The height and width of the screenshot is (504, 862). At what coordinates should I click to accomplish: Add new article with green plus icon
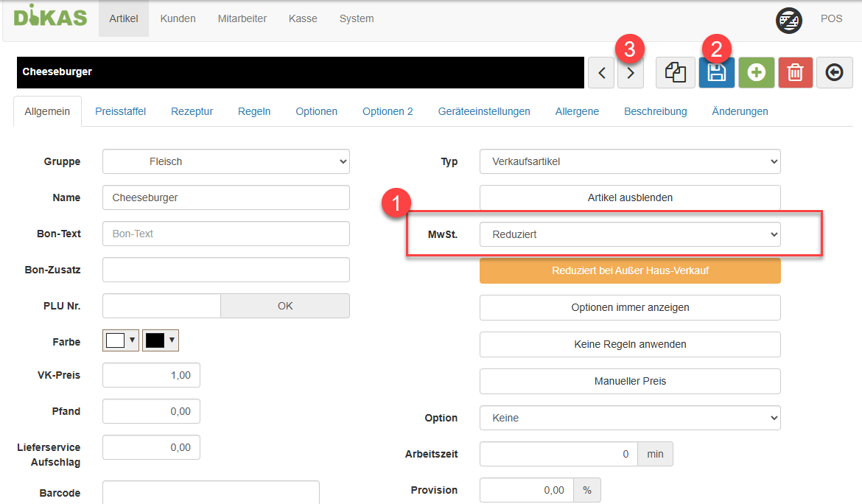point(757,73)
